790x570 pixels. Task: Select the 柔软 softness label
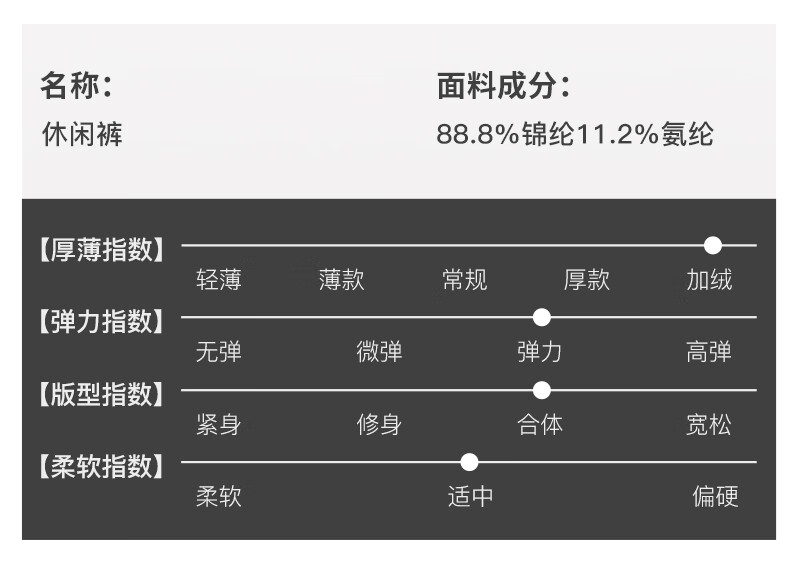(219, 497)
